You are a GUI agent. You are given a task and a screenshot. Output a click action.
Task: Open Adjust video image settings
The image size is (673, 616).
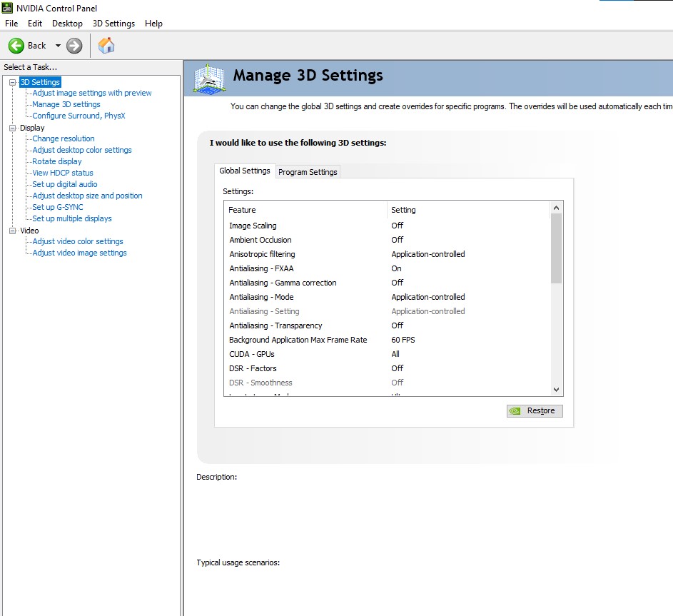(79, 253)
